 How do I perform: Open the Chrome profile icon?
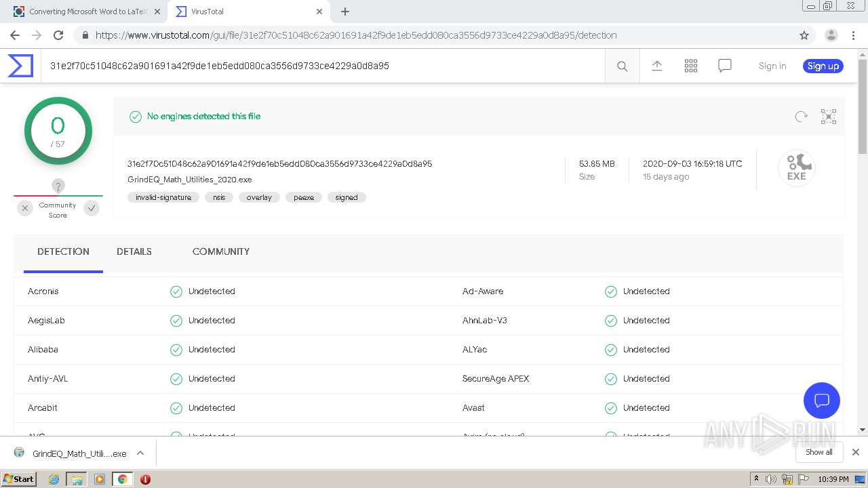click(831, 35)
